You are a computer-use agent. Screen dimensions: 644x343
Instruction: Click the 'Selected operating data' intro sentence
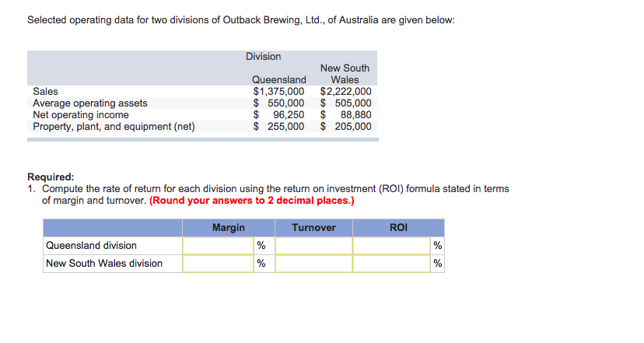[x=241, y=20]
